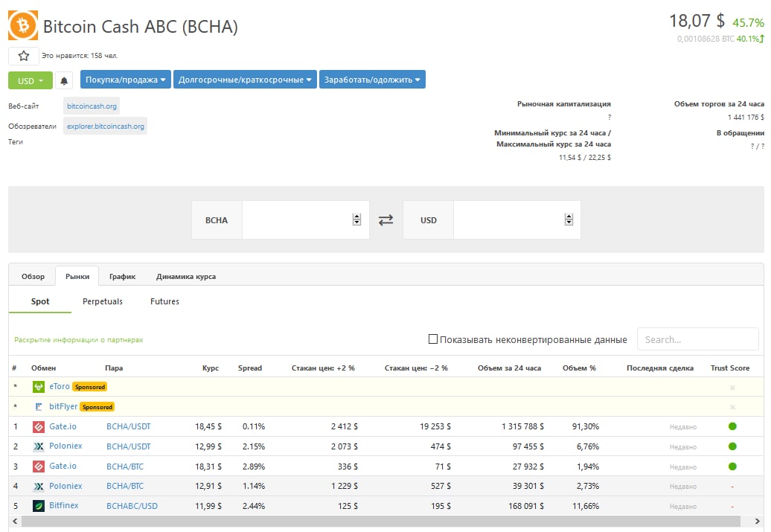Open BCHA/BTC pair on Poloniex row 4

(125, 487)
